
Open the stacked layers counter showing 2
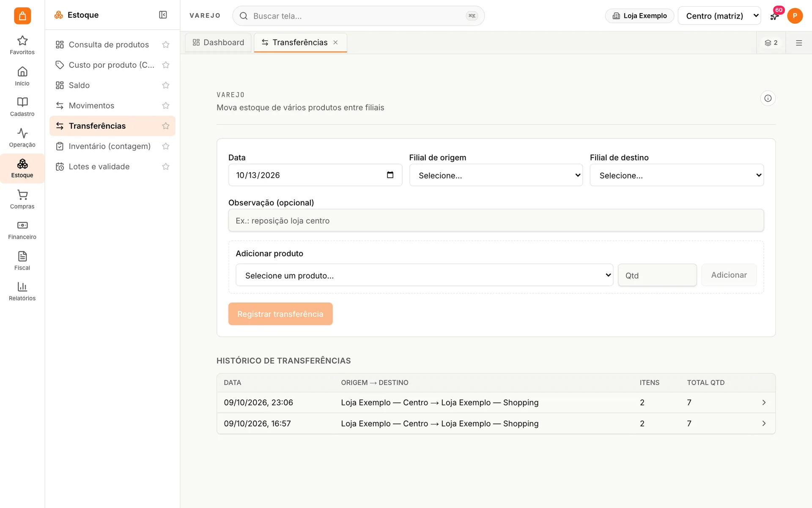point(771,43)
